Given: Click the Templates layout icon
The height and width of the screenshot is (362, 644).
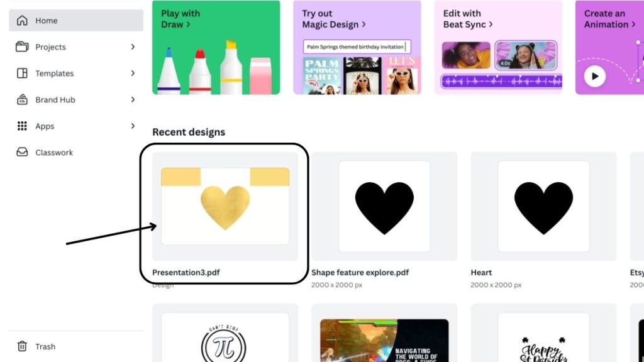Looking at the screenshot, I should 22,73.
